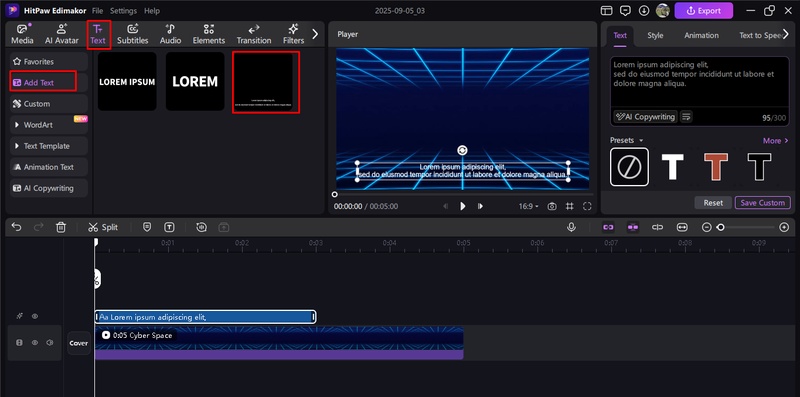Click inside the text content field
Screen dimensions: 800x397
[x=699, y=82]
